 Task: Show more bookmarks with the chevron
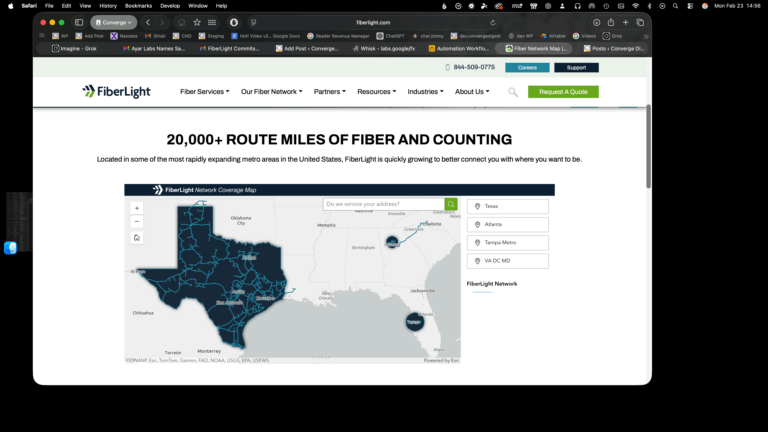point(646,36)
